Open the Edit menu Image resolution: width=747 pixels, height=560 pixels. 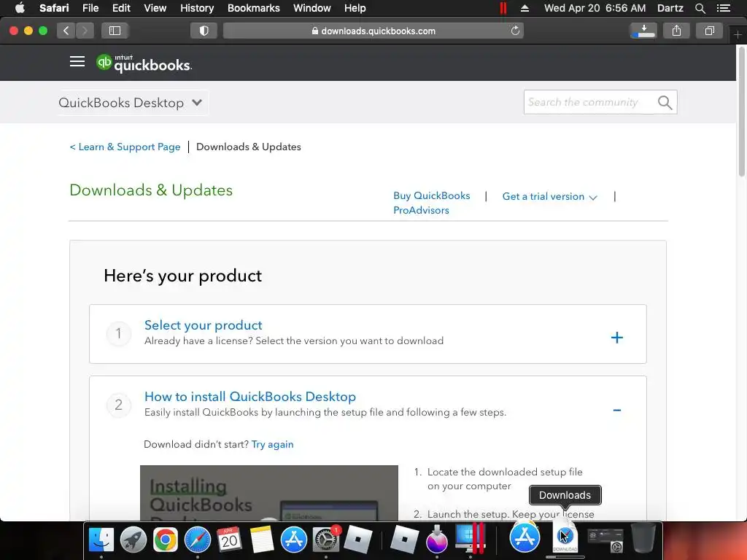(121, 8)
